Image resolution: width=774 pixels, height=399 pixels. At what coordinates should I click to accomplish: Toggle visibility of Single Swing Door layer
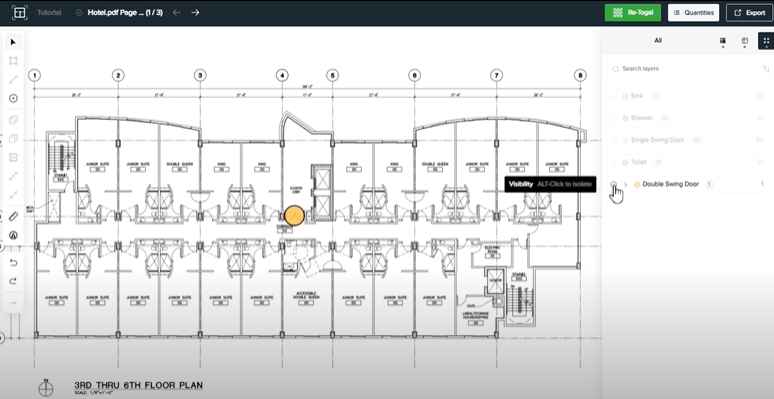pos(614,140)
